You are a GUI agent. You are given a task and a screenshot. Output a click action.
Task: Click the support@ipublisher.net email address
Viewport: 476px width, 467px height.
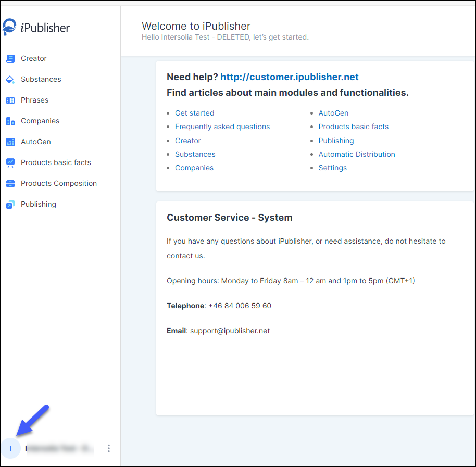point(230,331)
